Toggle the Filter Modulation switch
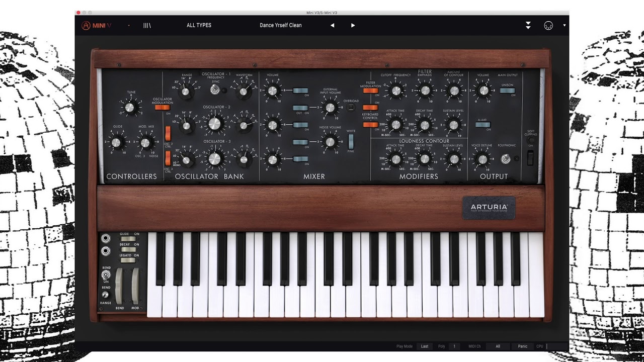The height and width of the screenshot is (362, 644). 371,90
